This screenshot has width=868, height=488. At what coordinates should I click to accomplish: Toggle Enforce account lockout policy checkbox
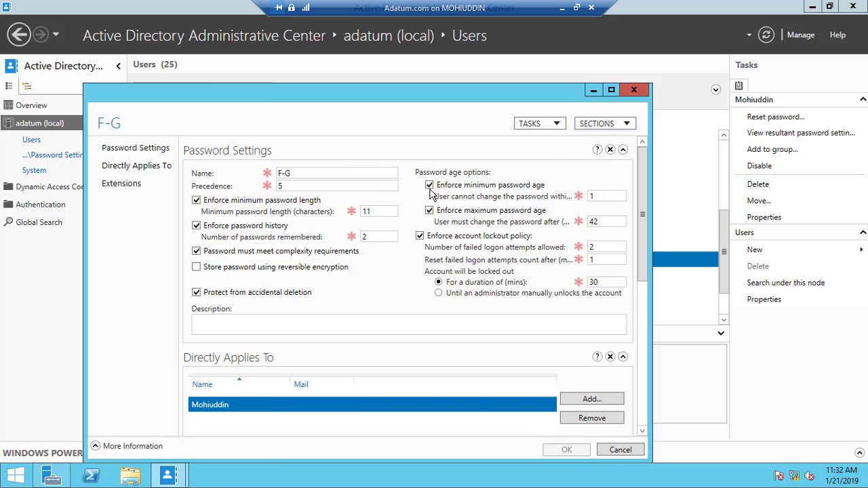[x=420, y=235]
